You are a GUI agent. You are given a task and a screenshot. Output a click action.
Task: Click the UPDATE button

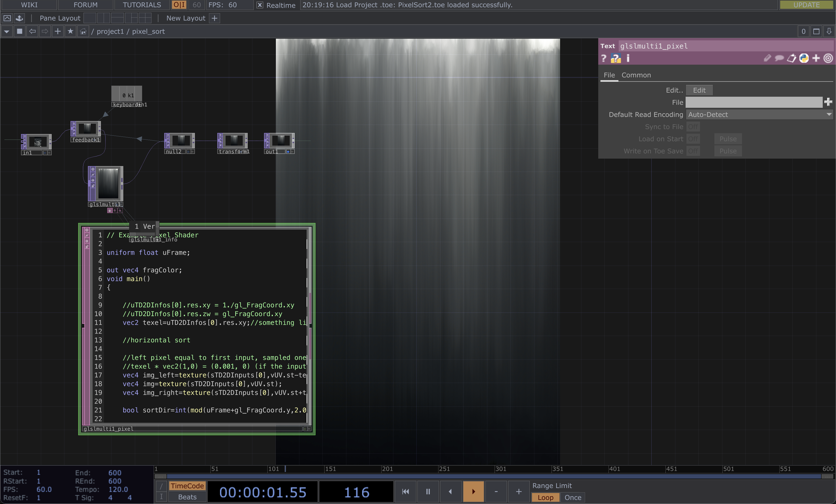point(806,5)
